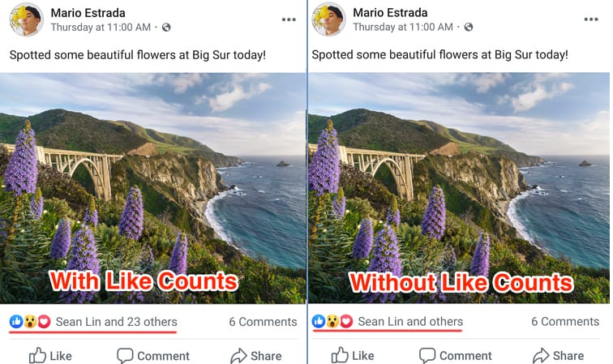This screenshot has height=364, width=613.
Task: View the 6 Comments on the right post
Action: pos(565,322)
